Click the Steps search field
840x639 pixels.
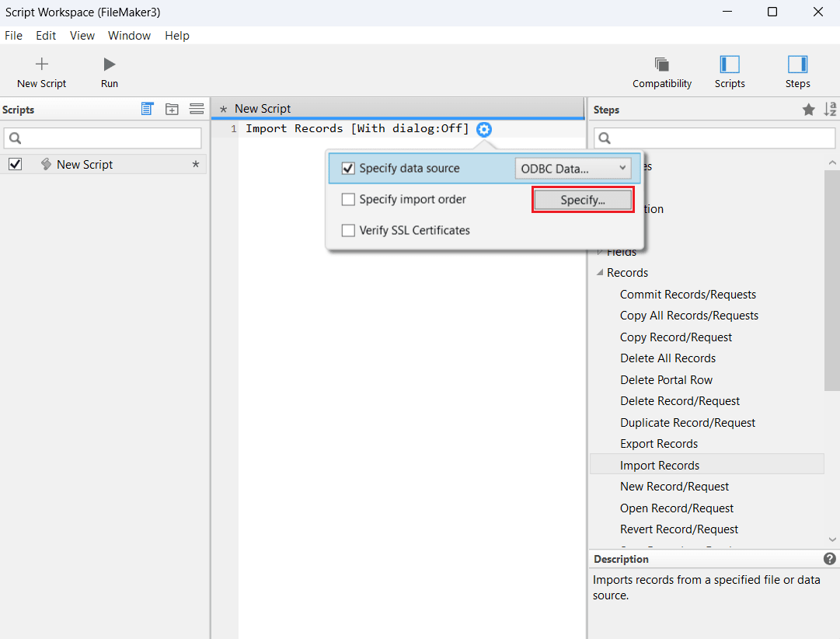coord(715,138)
